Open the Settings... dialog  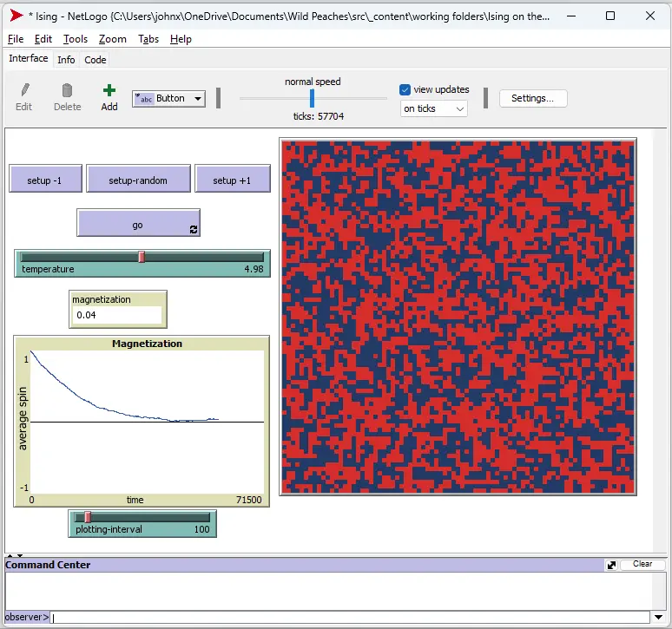[x=533, y=99]
